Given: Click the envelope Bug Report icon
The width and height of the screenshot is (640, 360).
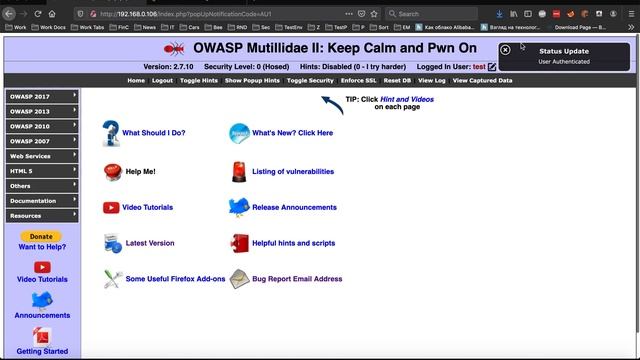Looking at the screenshot, I should coord(240,279).
